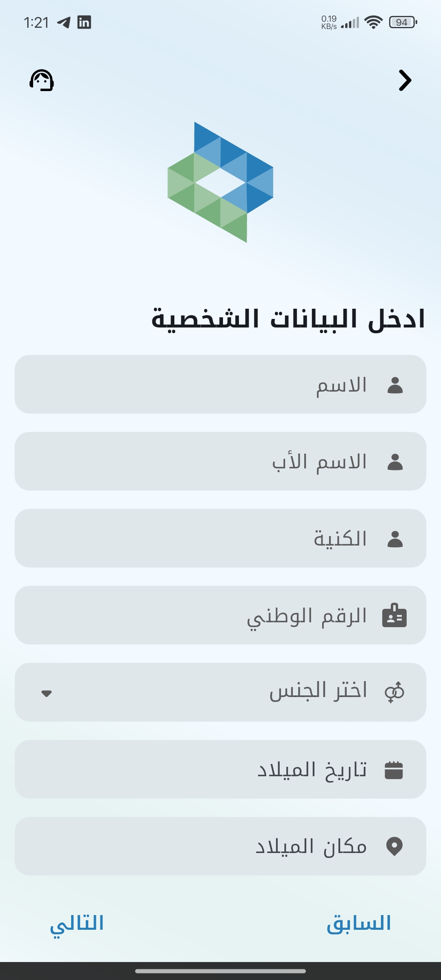Focus the الاسم name input field
Screen dimensions: 441x980
coord(220,384)
